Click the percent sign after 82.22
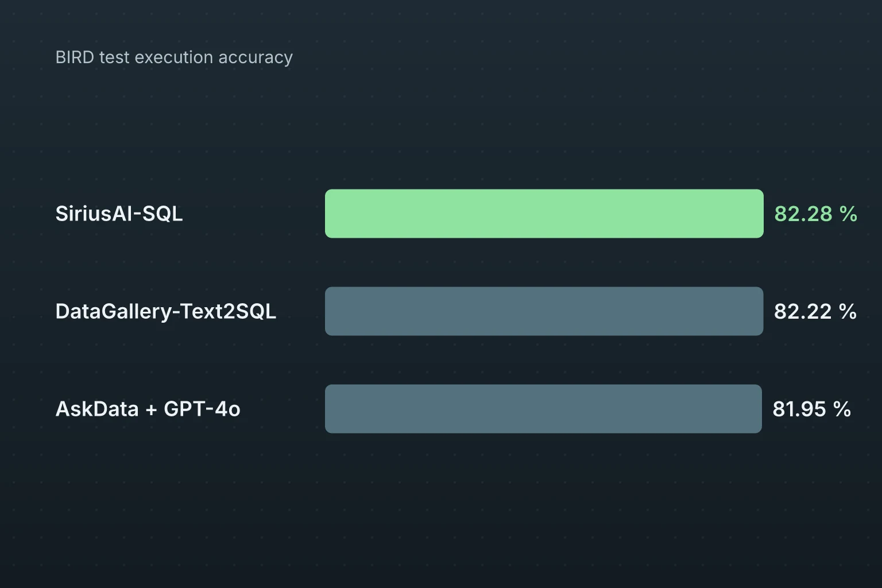882x588 pixels. 848,311
